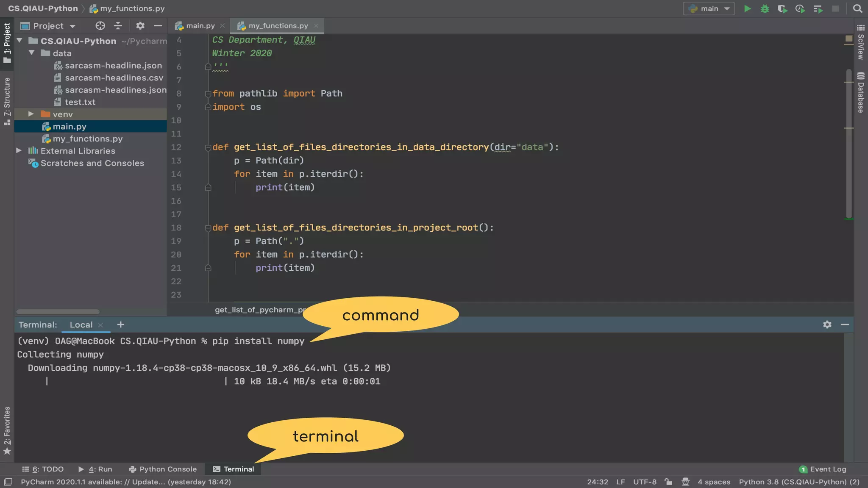
Task: Click the CS.QIAU-Python breadcrumb
Action: [x=43, y=8]
